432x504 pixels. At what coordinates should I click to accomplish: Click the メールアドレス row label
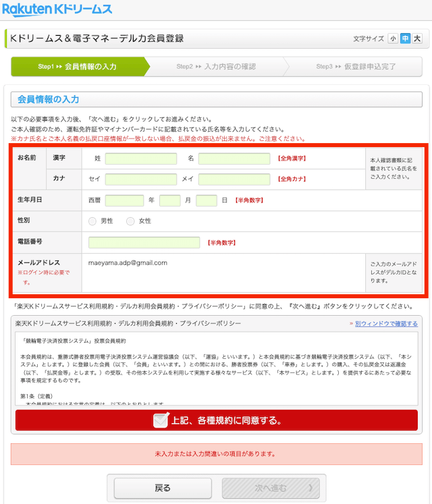point(38,262)
